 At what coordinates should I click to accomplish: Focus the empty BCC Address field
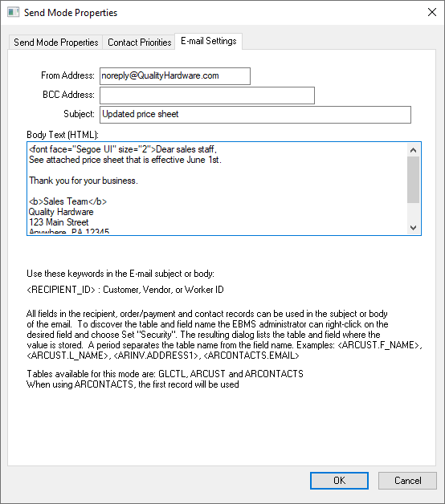coord(207,96)
